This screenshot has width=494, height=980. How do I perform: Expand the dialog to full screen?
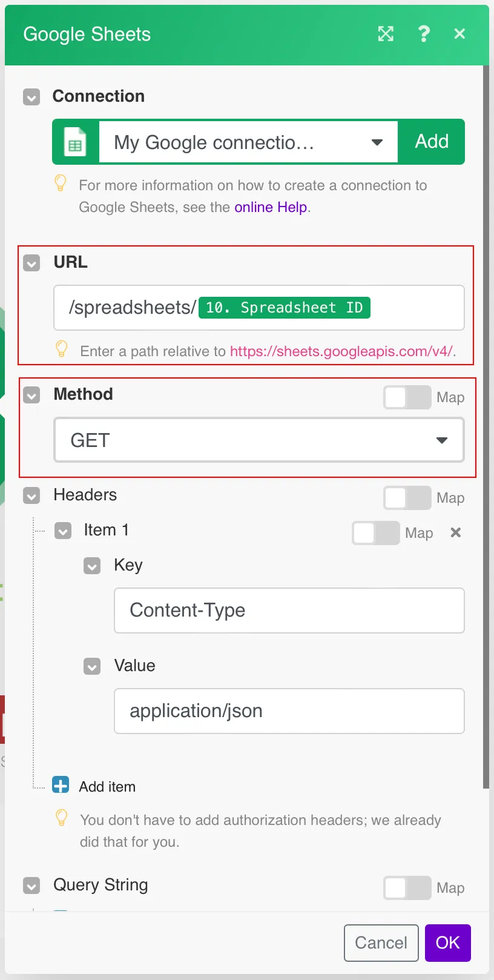tap(386, 34)
